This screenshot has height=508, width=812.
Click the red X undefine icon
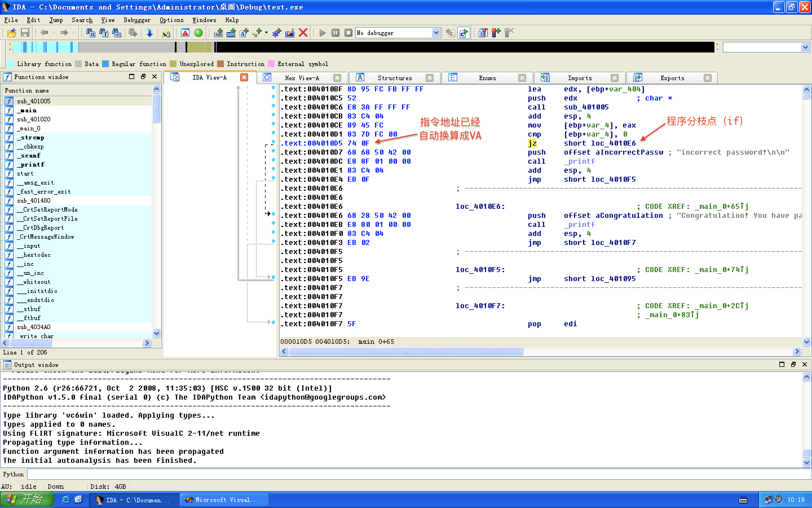click(x=303, y=32)
